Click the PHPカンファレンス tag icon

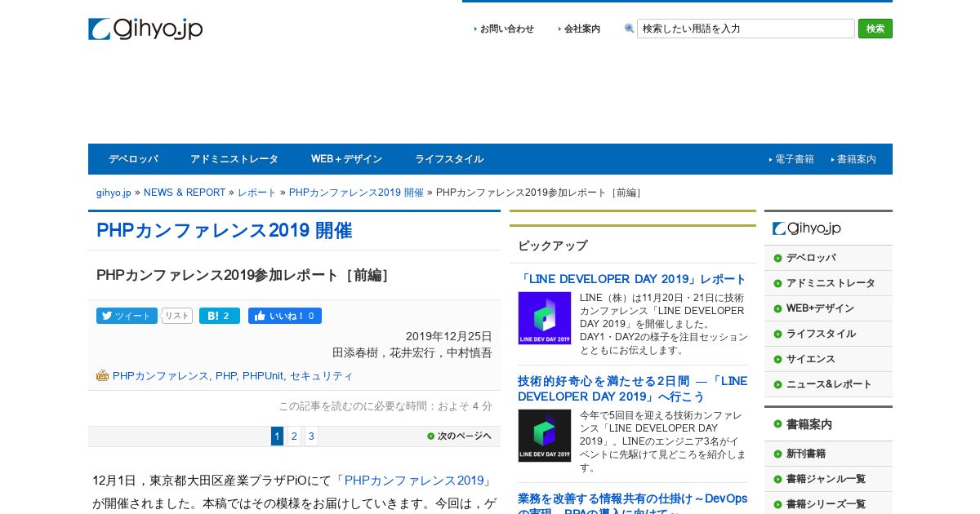[102, 375]
